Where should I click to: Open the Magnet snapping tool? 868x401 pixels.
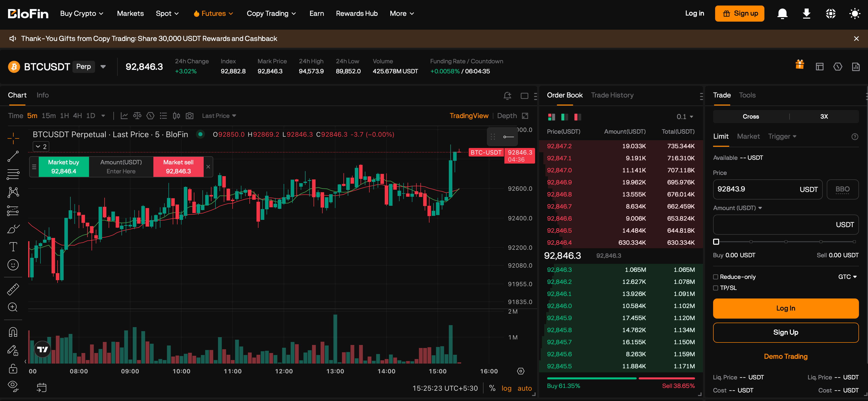(x=13, y=332)
